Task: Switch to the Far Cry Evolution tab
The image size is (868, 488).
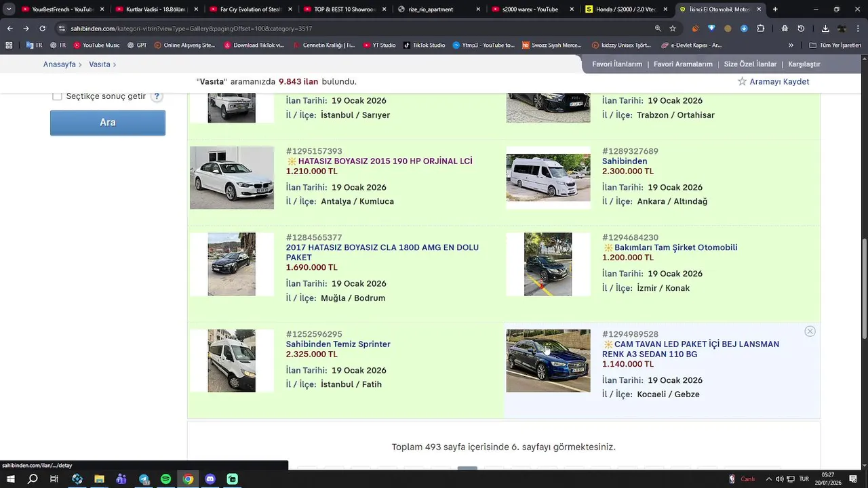Action: click(x=251, y=9)
